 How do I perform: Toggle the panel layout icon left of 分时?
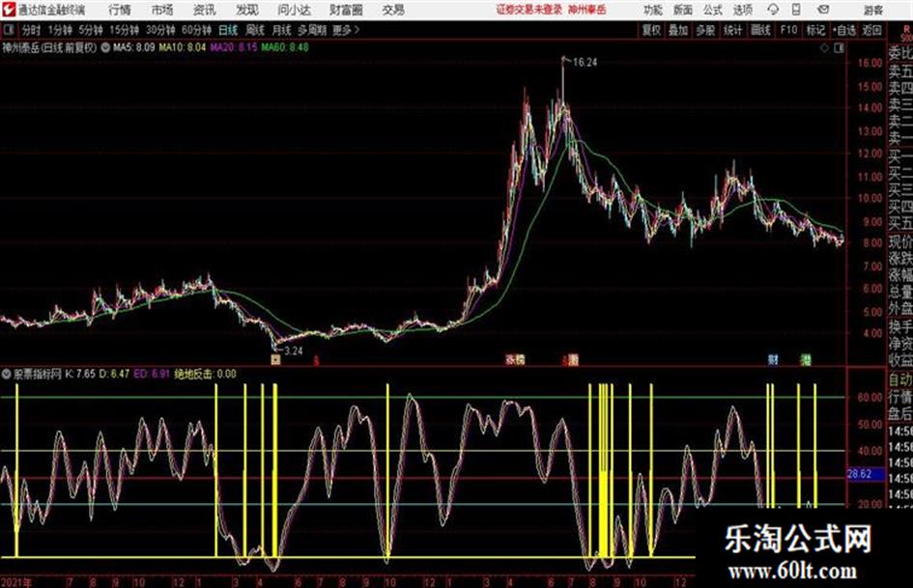click(9, 30)
